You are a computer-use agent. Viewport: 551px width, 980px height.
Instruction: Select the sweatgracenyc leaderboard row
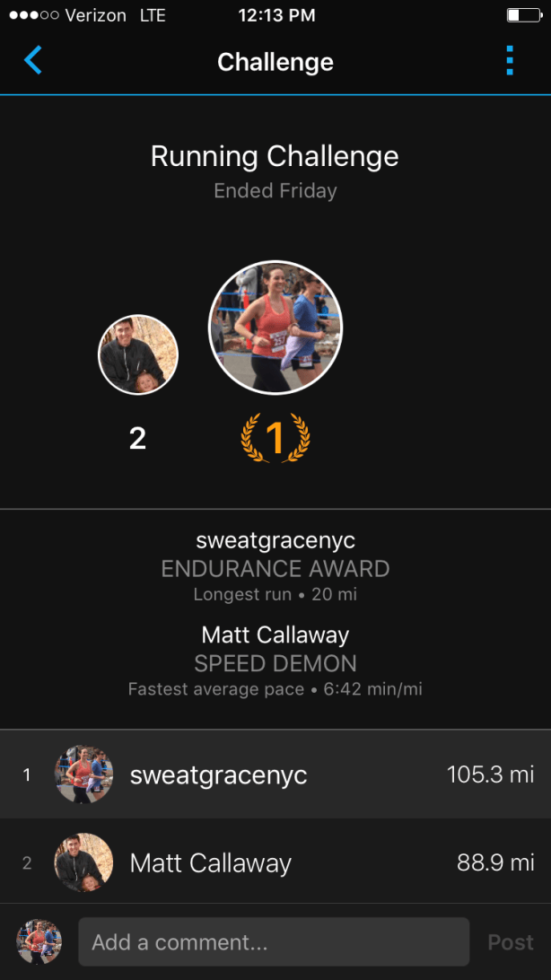pyautogui.click(x=275, y=774)
